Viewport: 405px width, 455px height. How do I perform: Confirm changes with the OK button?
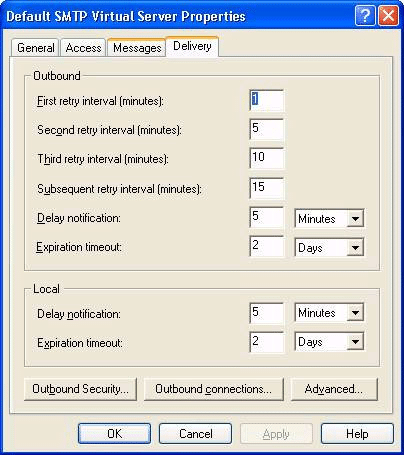pyautogui.click(x=114, y=434)
